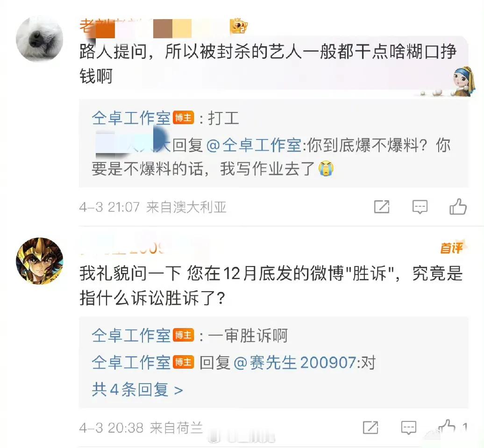Image resolution: width=484 pixels, height=448 pixels.
Task: Share the second comment posted at 20:38
Action: click(370, 427)
